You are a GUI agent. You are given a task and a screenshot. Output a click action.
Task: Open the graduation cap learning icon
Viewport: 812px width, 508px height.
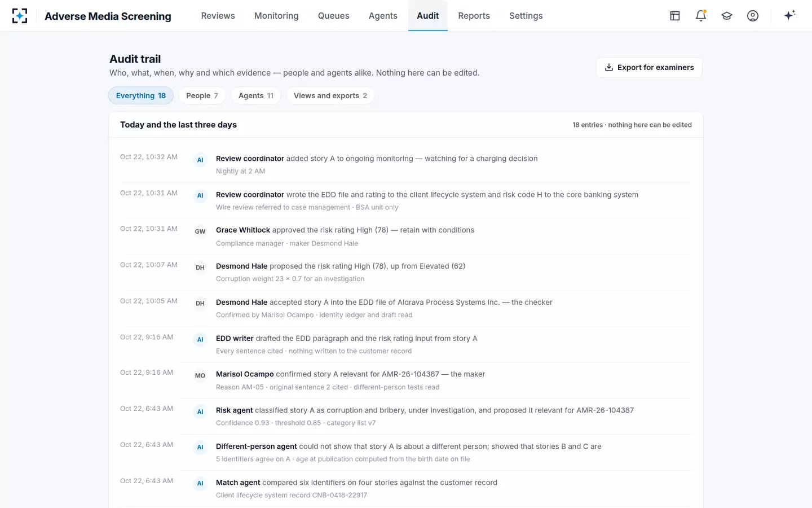pos(727,16)
